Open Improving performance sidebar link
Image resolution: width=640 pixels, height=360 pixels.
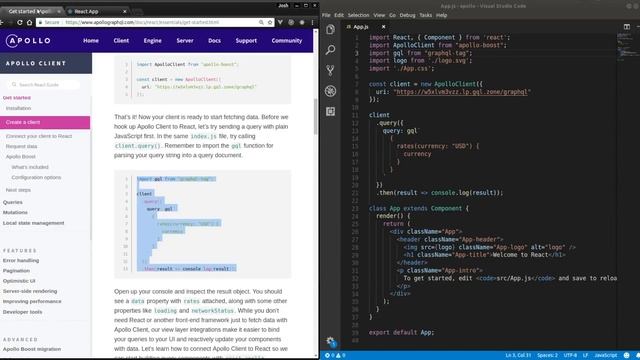32,301
